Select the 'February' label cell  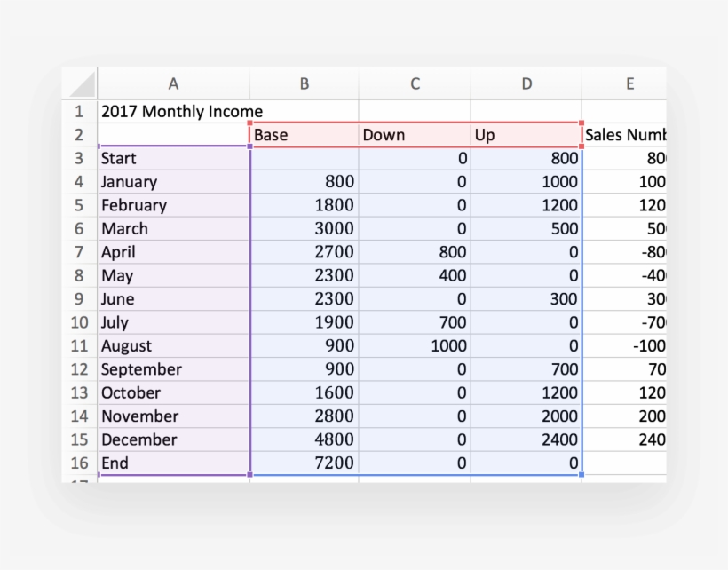[x=174, y=205]
